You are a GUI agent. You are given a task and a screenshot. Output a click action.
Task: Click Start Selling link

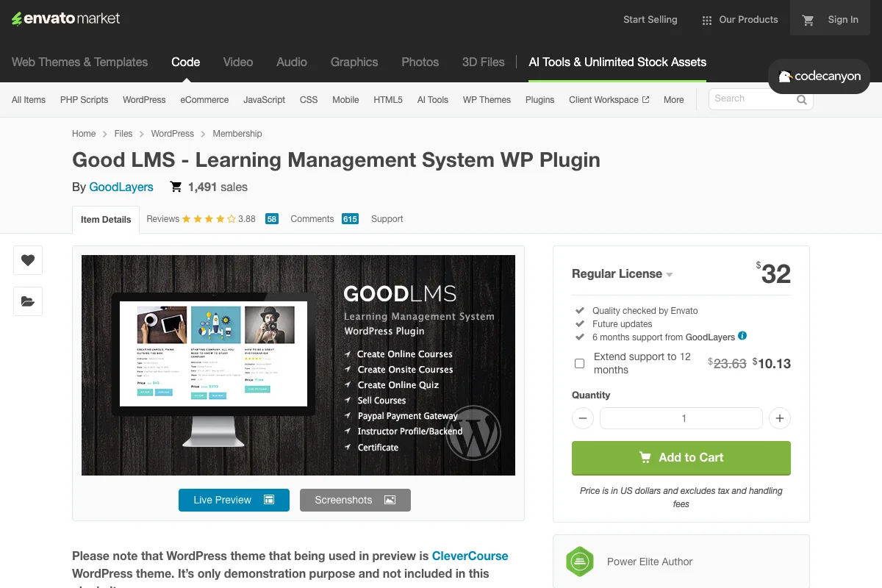650,20
